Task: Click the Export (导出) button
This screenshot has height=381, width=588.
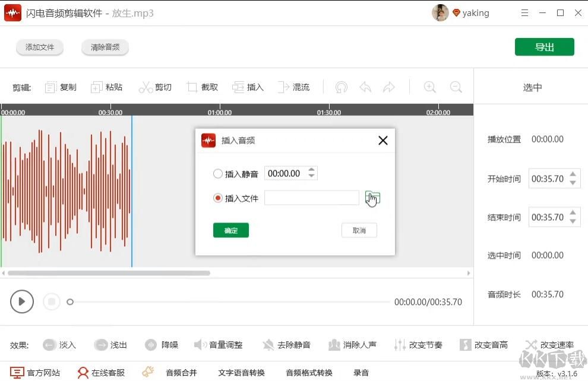Action: tap(544, 46)
